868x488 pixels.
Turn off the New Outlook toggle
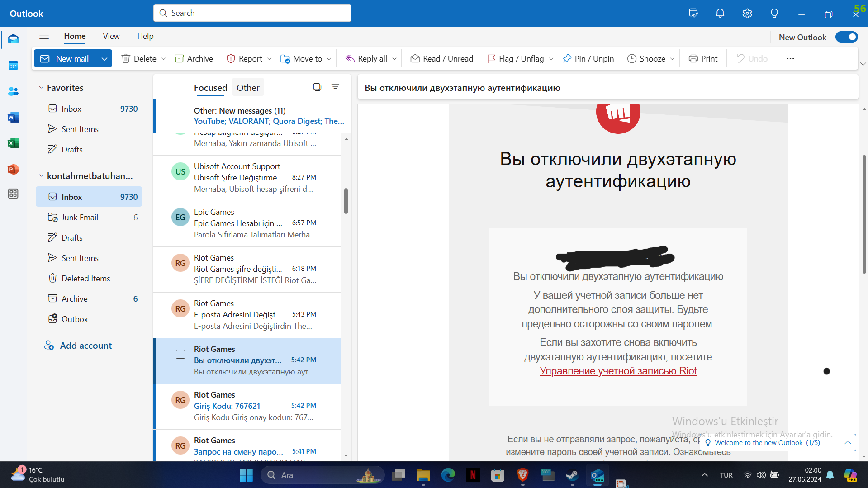coord(847,37)
